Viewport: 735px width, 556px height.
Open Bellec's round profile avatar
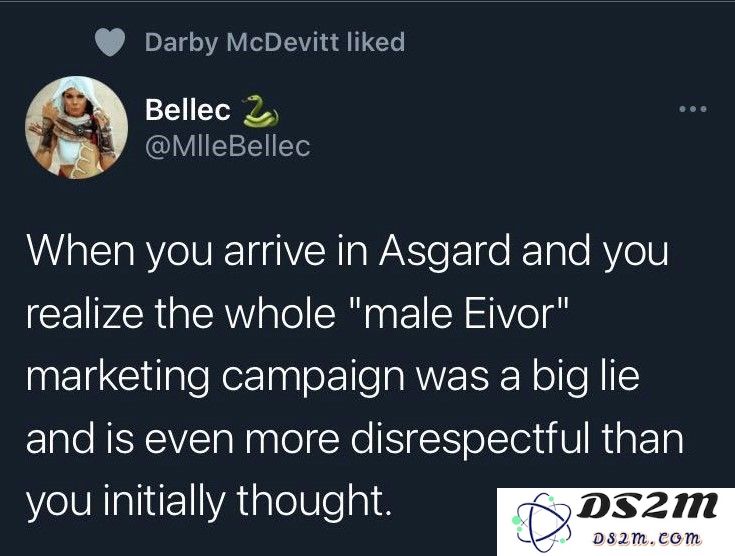click(76, 128)
